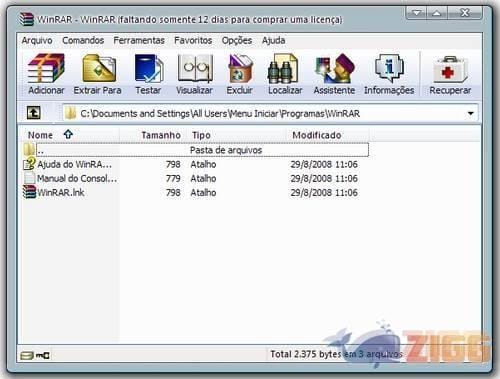Open the Opções menu
This screenshot has height=379, width=500.
(237, 41)
